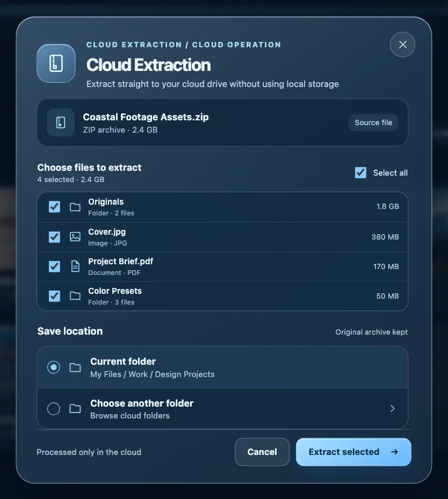
Task: Close the Cloud Extraction dialog
Action: [402, 45]
